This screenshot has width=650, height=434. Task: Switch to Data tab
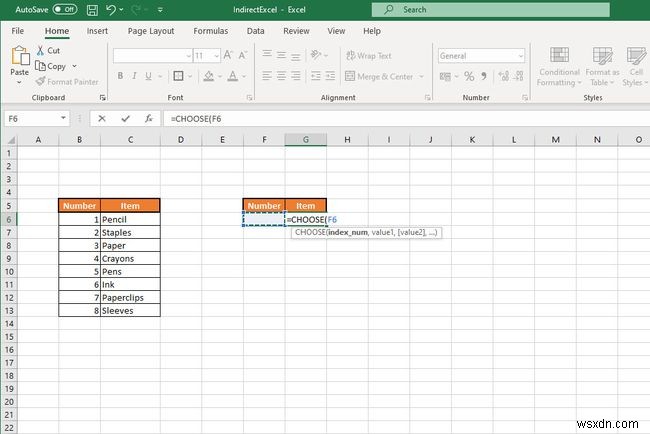coord(255,31)
